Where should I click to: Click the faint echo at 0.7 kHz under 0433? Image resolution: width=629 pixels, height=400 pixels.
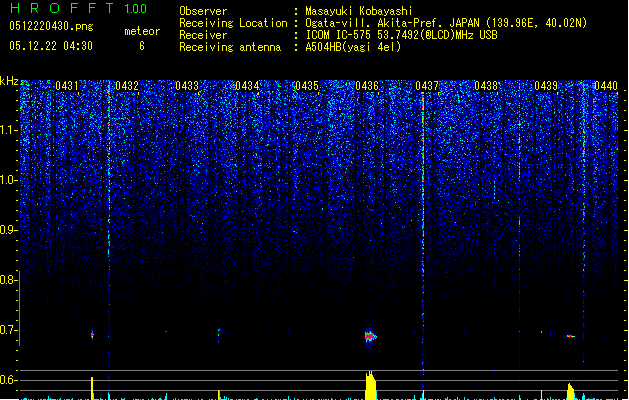[x=219, y=335]
